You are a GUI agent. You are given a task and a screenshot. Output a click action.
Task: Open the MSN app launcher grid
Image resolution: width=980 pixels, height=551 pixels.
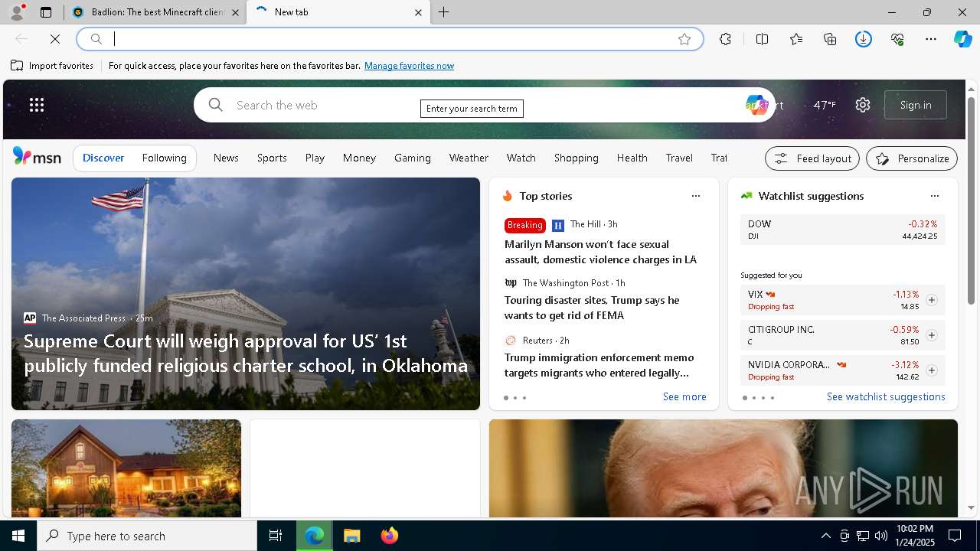(37, 105)
